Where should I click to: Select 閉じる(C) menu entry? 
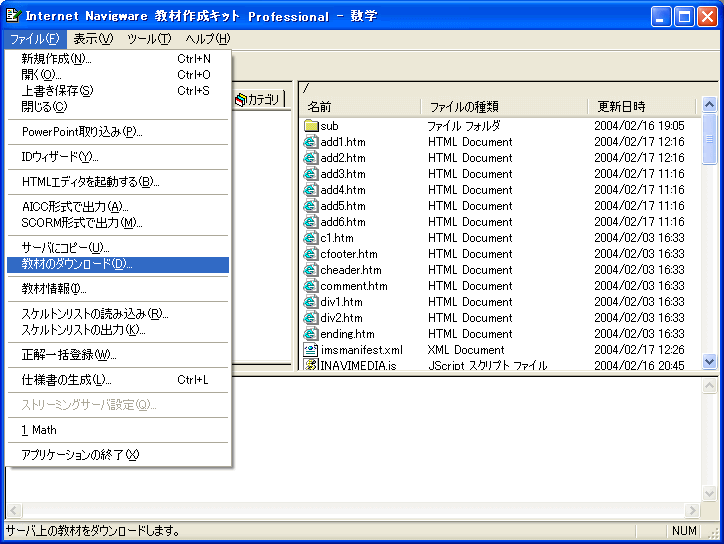click(118, 107)
